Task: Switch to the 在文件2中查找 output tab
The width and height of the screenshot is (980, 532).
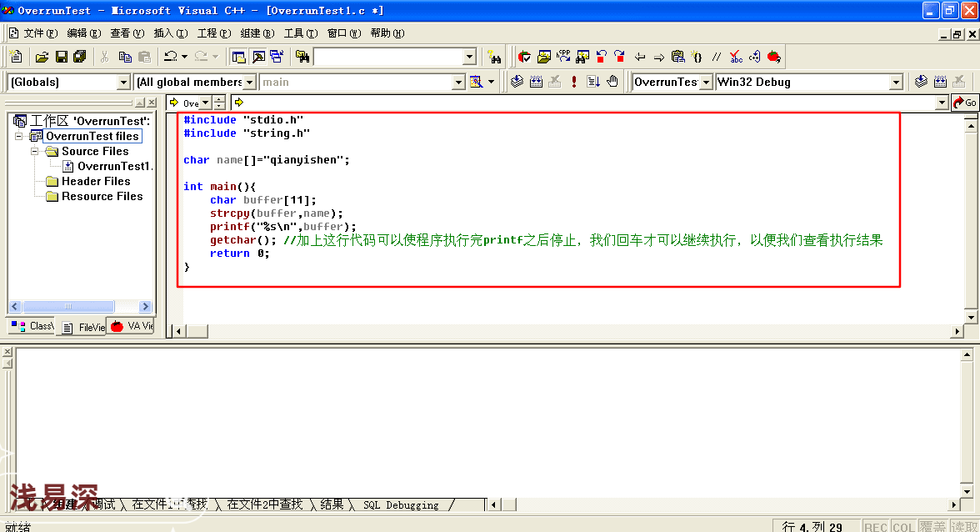Action: (x=264, y=504)
